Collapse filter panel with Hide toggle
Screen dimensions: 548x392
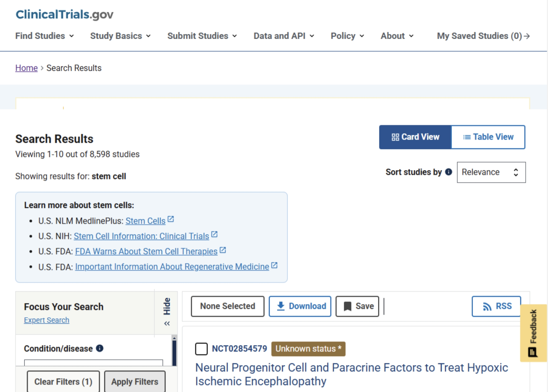click(x=166, y=311)
